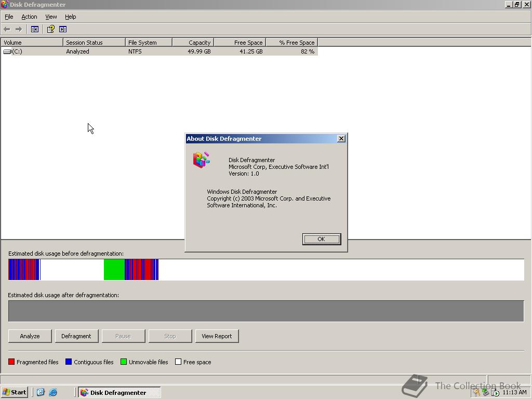Screen dimensions: 532x399
Task: Click the white Free space legend swatch
Action: [x=178, y=362]
